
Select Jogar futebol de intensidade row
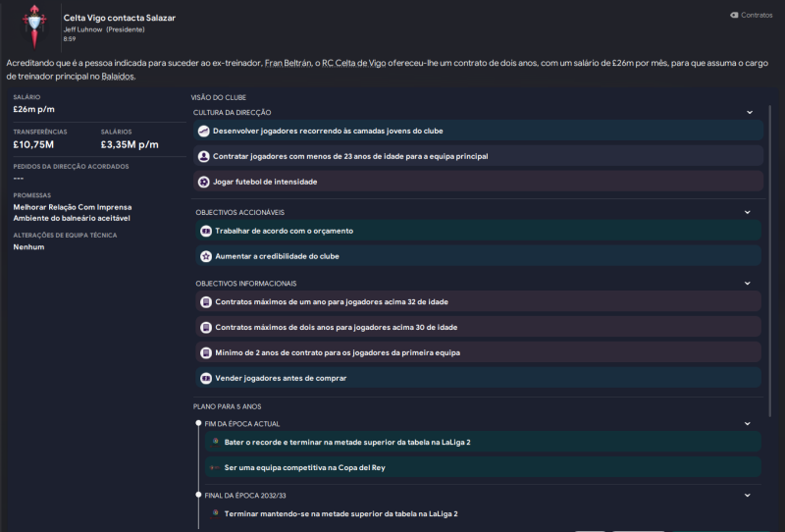(478, 182)
